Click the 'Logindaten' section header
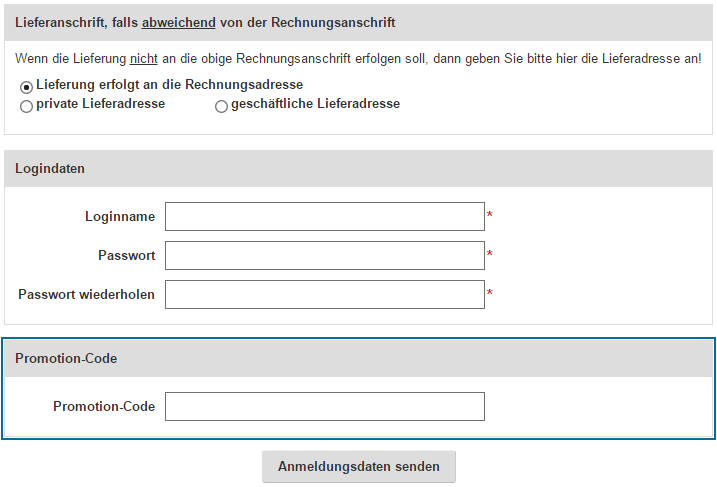The width and height of the screenshot is (717, 487). (x=358, y=168)
